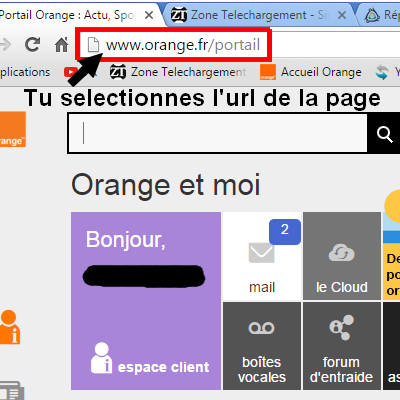Close the Portail Orange tab
Screen dimensions: 400x400
click(x=149, y=15)
